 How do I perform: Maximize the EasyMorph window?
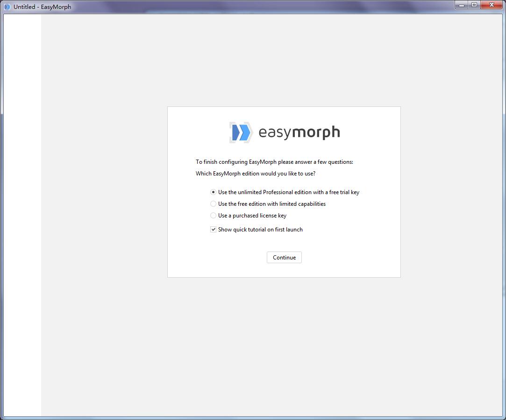[474, 5]
